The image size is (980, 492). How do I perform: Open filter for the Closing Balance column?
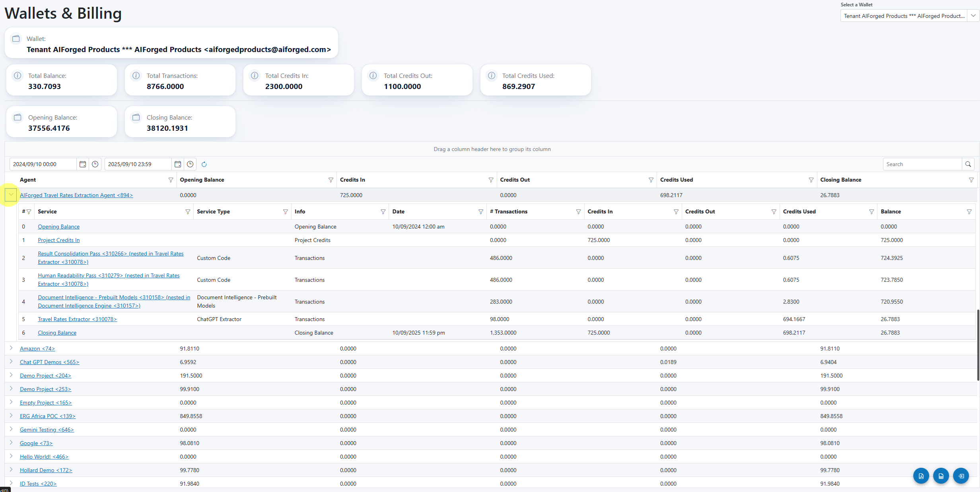click(x=971, y=180)
